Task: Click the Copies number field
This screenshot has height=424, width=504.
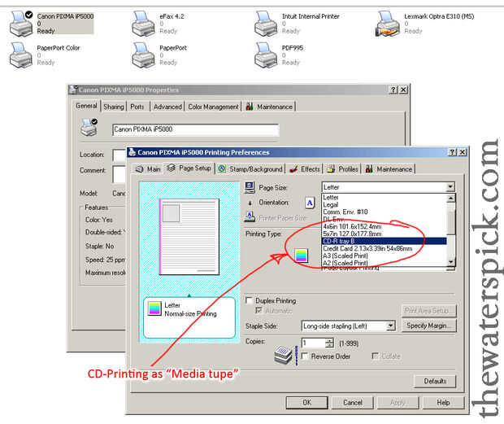Action: point(314,343)
